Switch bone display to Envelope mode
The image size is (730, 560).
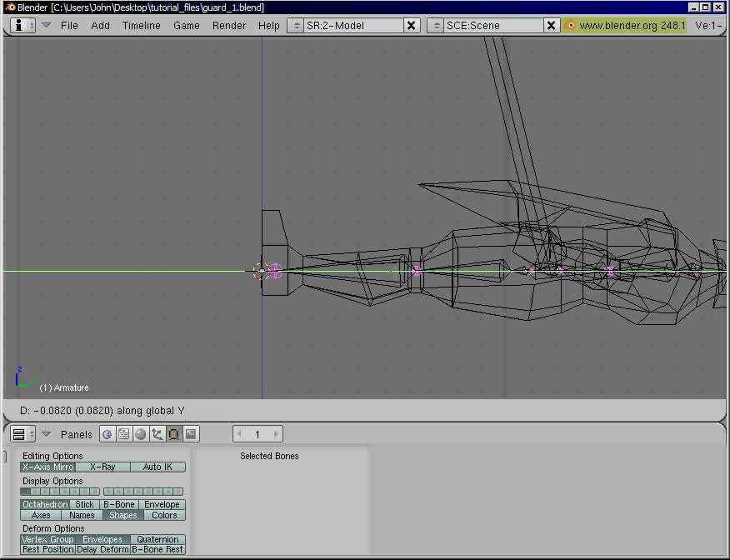(x=162, y=504)
